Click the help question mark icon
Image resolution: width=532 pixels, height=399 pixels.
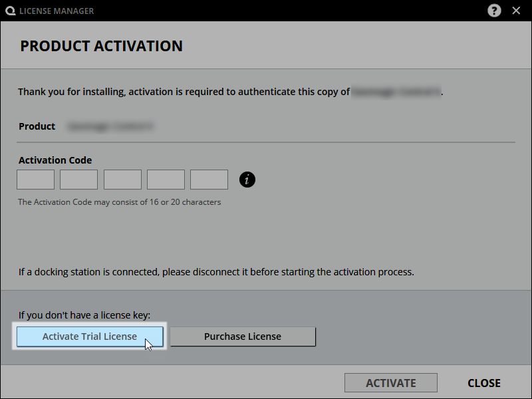click(494, 11)
